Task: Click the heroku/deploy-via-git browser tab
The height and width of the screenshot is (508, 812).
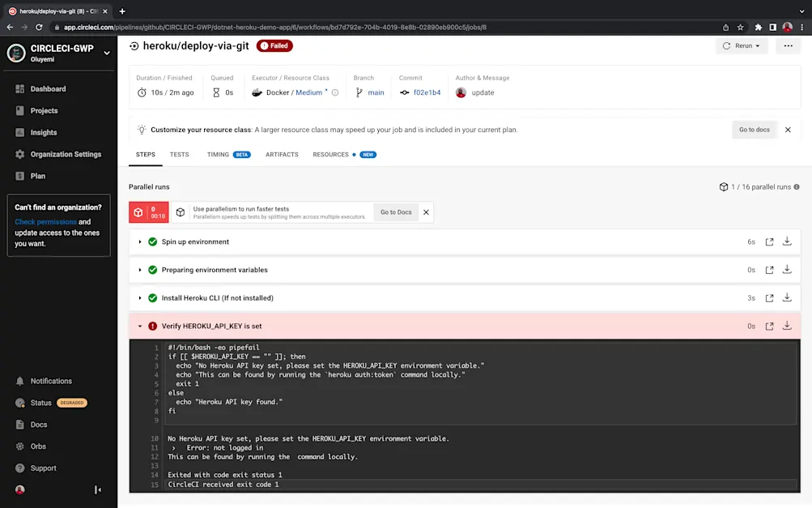Action: [58, 11]
